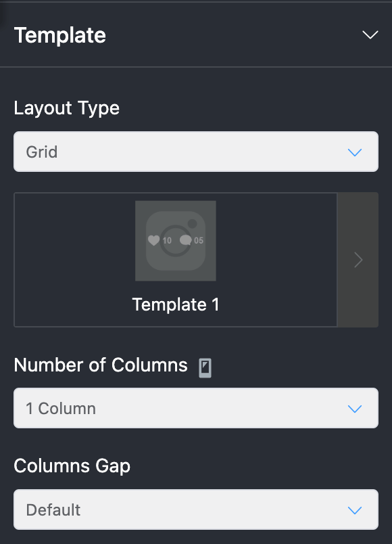Screen dimensions: 392x544
Task: Select Template 1
Action: coord(176,260)
